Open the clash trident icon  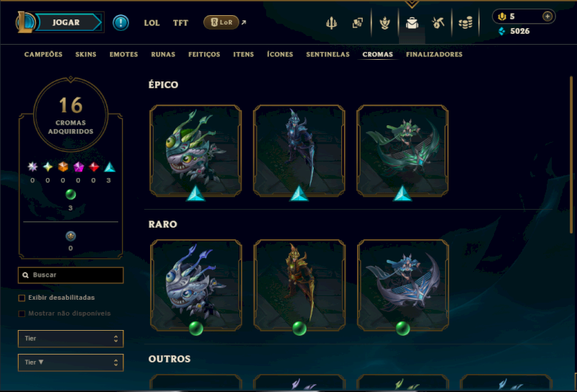tap(331, 23)
